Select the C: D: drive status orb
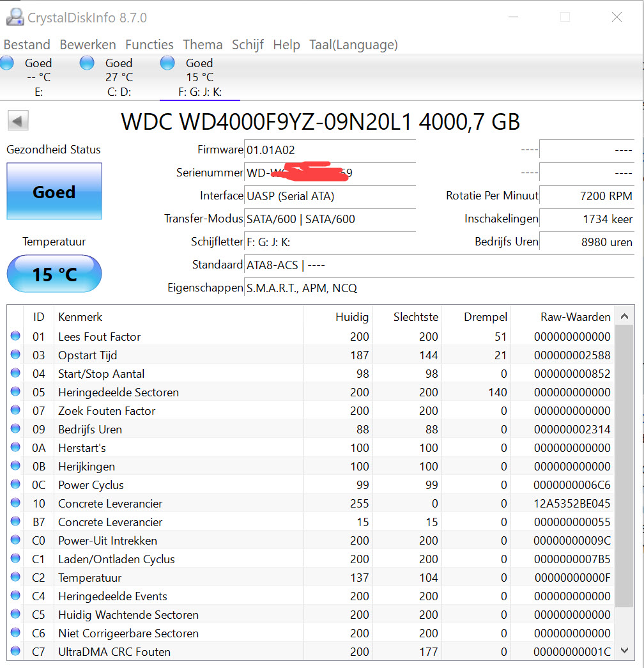The height and width of the screenshot is (668, 644). [87, 63]
